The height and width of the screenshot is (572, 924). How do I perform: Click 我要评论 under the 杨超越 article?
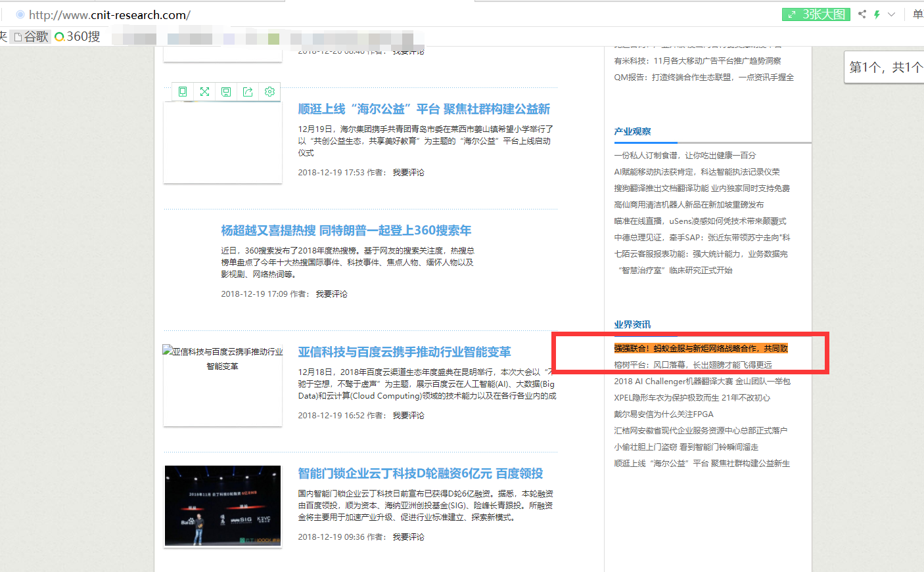(x=332, y=294)
